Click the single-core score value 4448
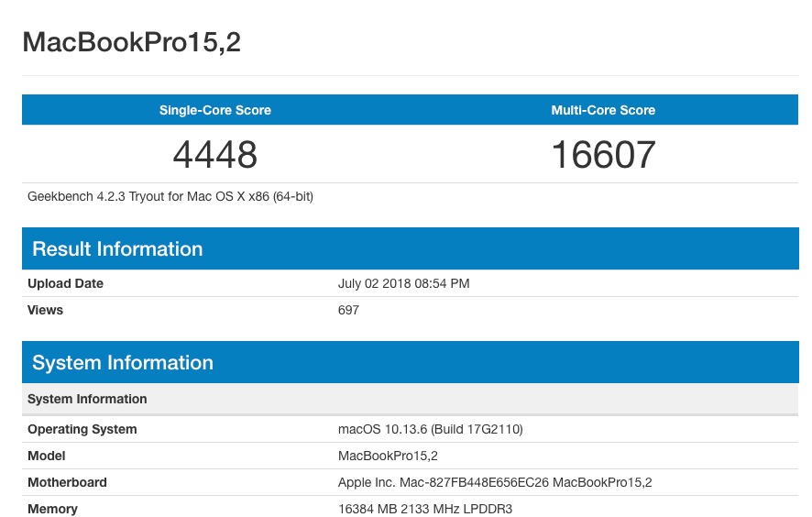 pos(214,154)
